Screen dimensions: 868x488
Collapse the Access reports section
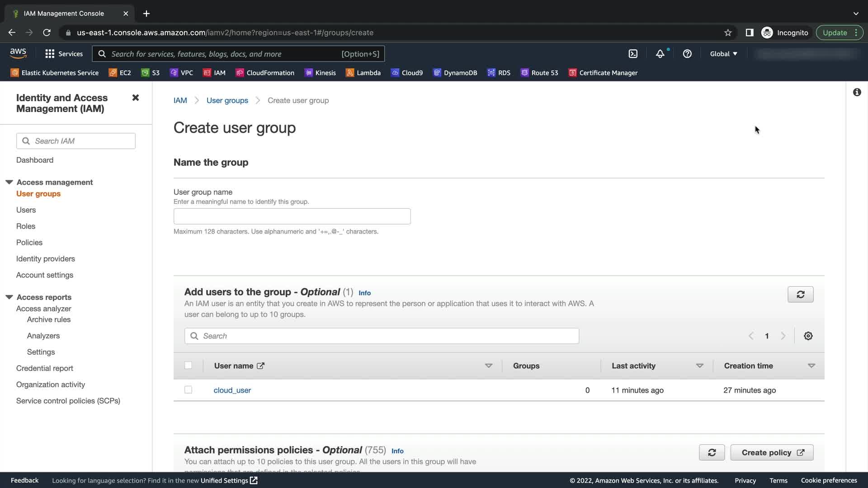click(x=9, y=297)
